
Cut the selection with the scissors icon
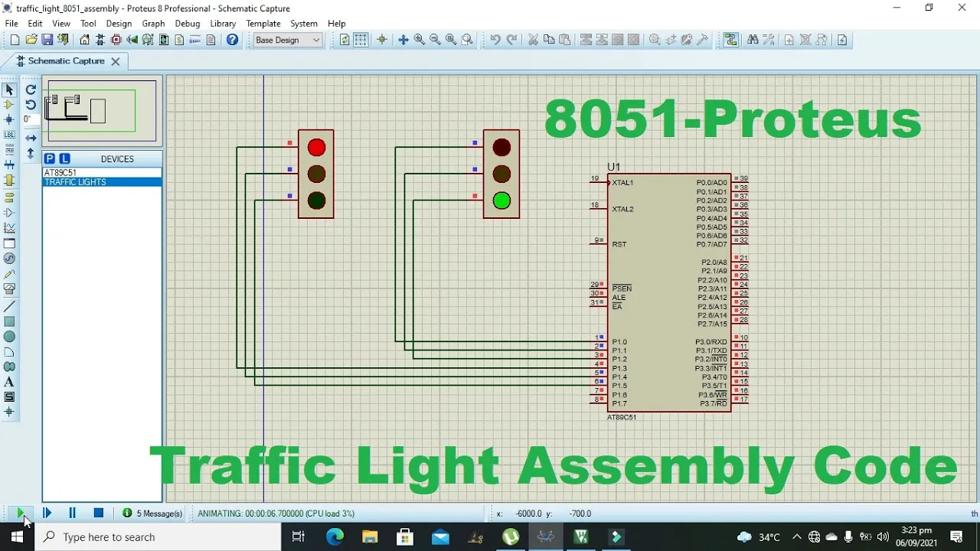[x=534, y=40]
